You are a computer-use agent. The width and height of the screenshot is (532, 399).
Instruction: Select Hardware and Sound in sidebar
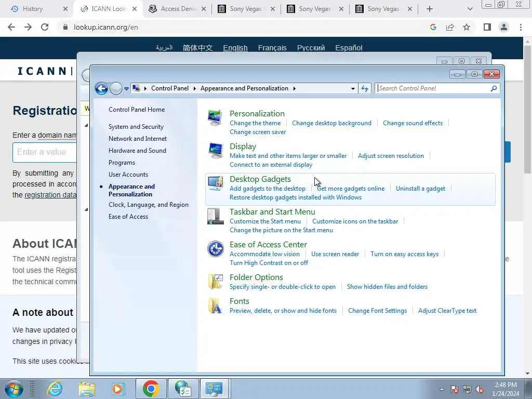click(137, 150)
